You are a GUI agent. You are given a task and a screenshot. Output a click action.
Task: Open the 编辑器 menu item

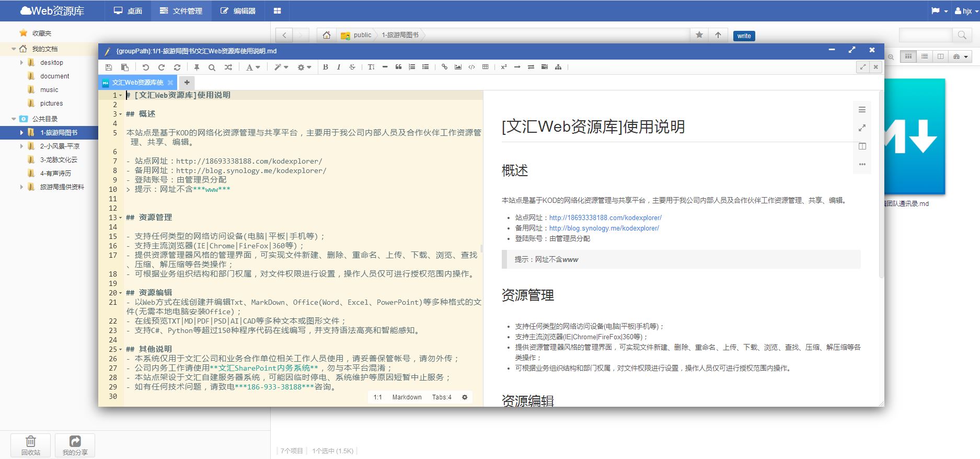tap(238, 10)
